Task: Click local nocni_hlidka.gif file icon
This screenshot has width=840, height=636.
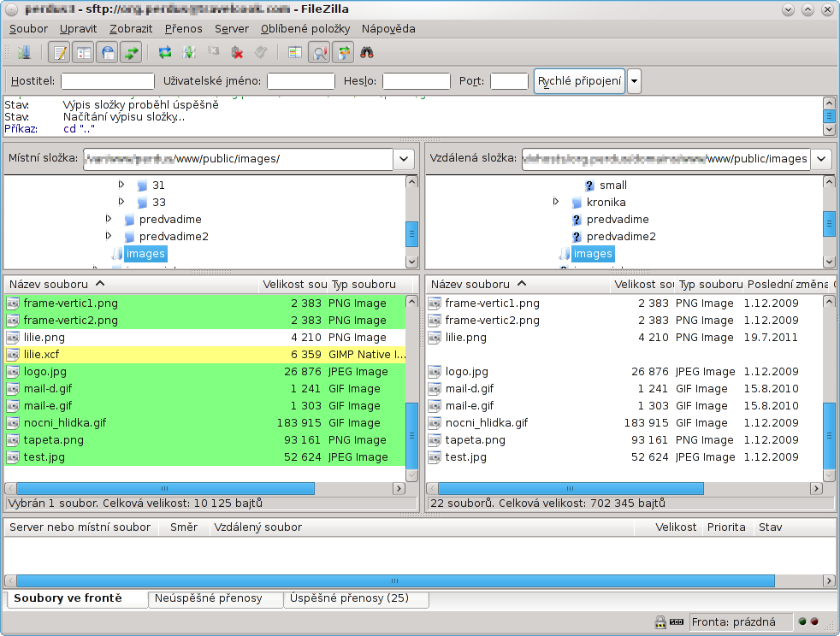Action: [x=13, y=423]
